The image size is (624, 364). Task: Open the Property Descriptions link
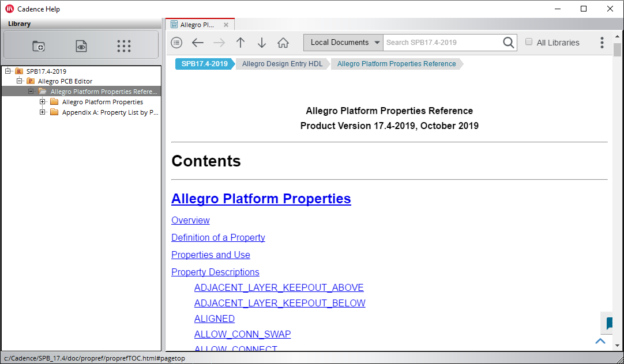tap(215, 272)
